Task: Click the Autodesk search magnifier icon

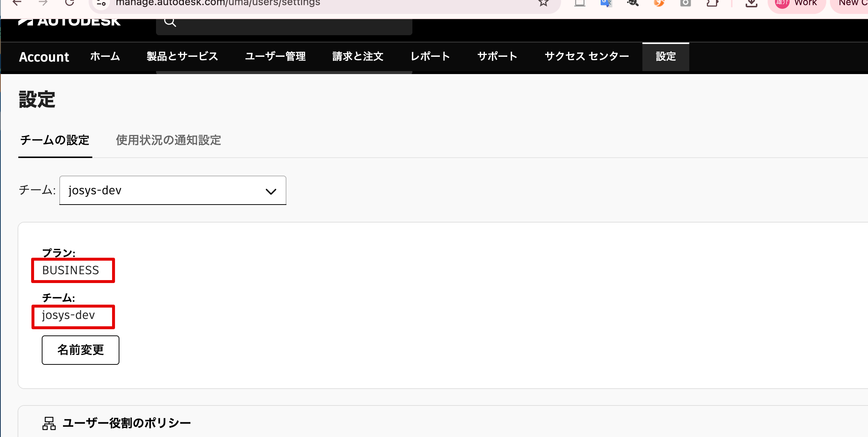Action: [x=170, y=22]
